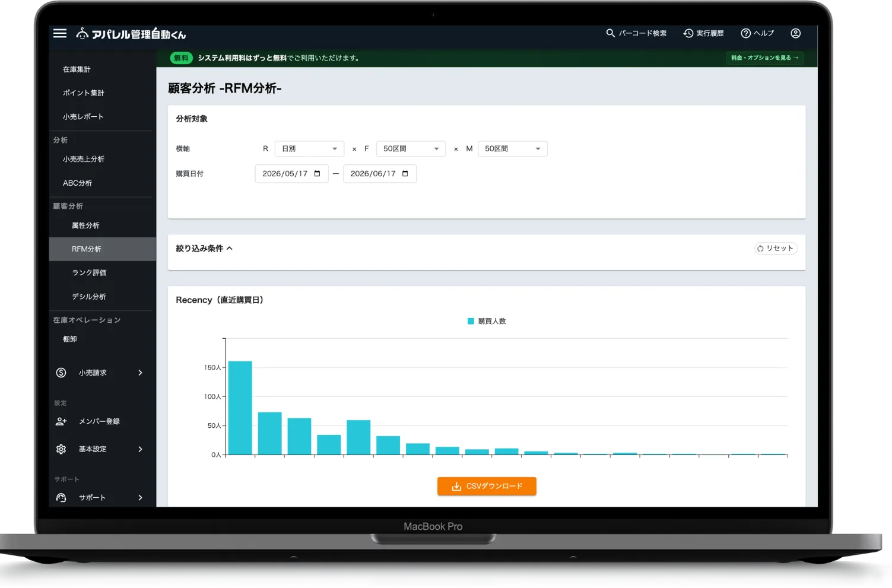Click the サポート headset icon
Image resolution: width=892 pixels, height=588 pixels.
(x=61, y=498)
